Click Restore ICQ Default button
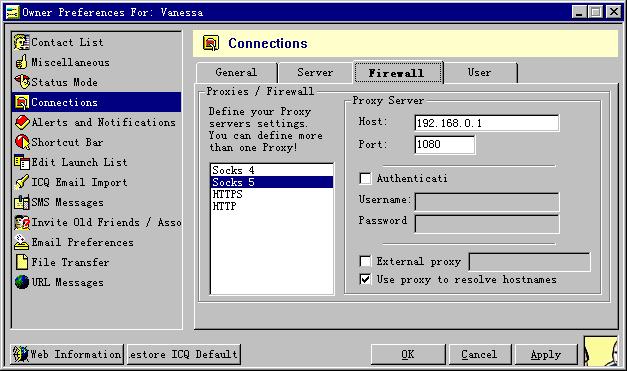 [x=184, y=354]
